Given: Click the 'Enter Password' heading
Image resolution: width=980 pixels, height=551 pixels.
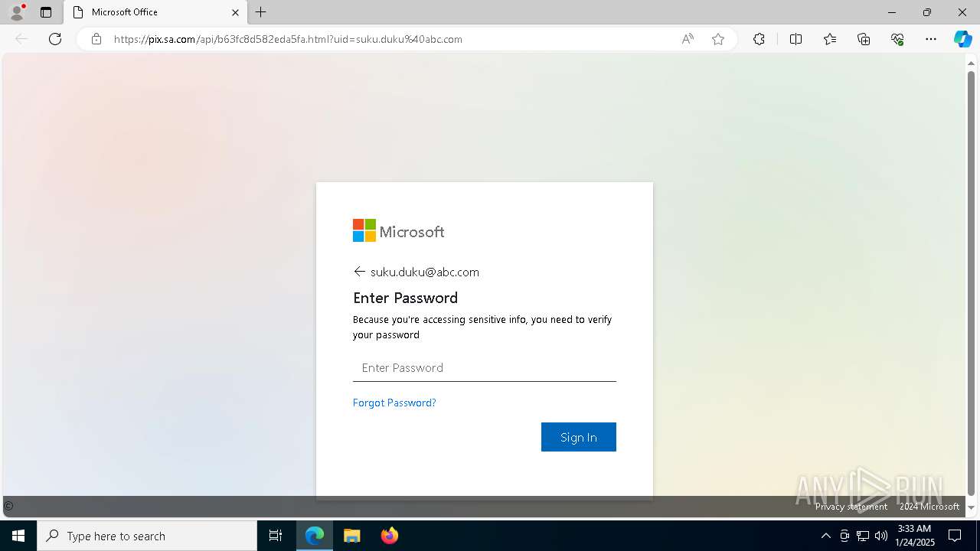Looking at the screenshot, I should tap(405, 298).
